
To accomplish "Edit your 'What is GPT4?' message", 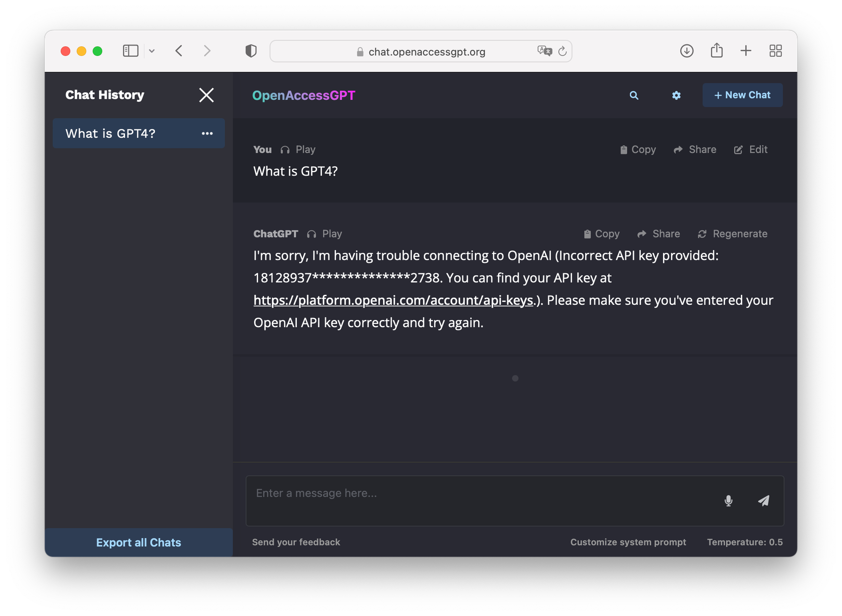I will click(751, 149).
